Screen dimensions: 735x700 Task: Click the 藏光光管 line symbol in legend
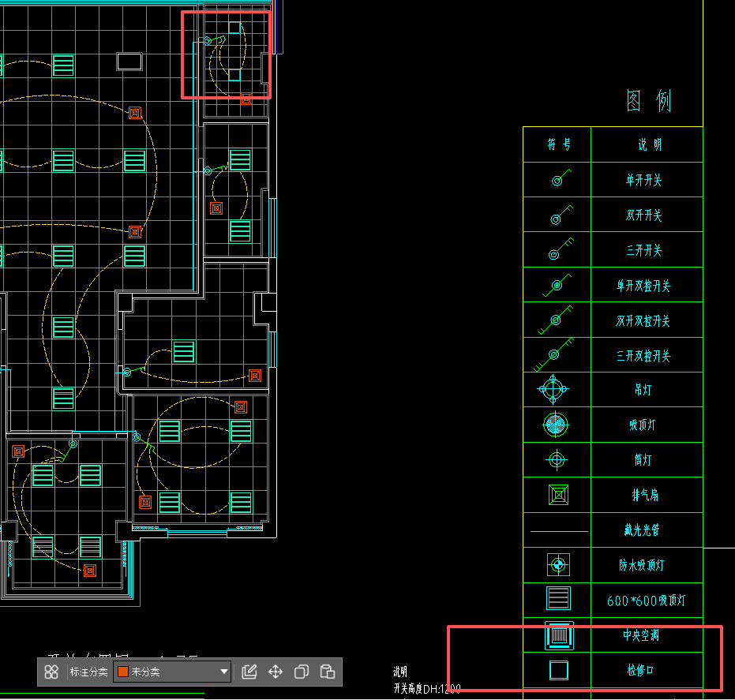(559, 531)
